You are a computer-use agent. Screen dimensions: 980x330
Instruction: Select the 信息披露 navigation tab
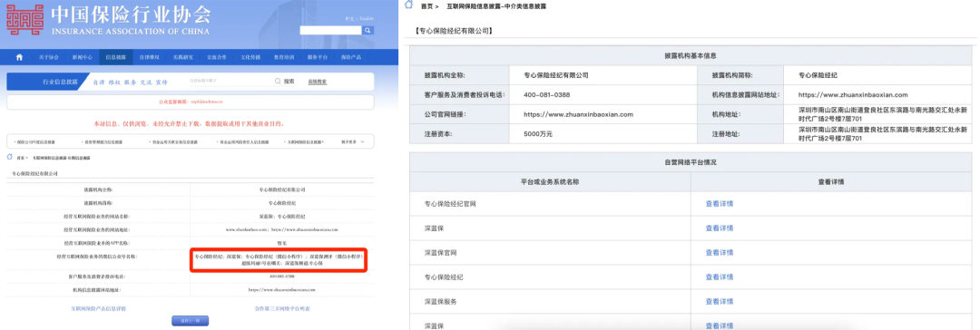pyautogui.click(x=115, y=57)
